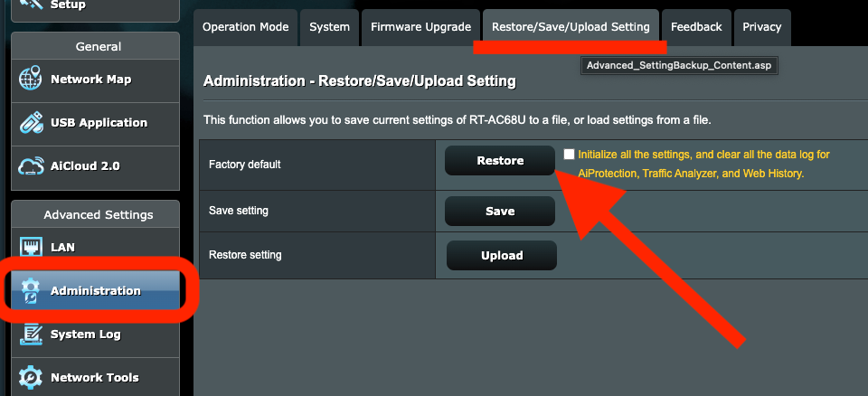Enable the Initialize all the settings checkbox
The width and height of the screenshot is (868, 396).
(x=569, y=155)
